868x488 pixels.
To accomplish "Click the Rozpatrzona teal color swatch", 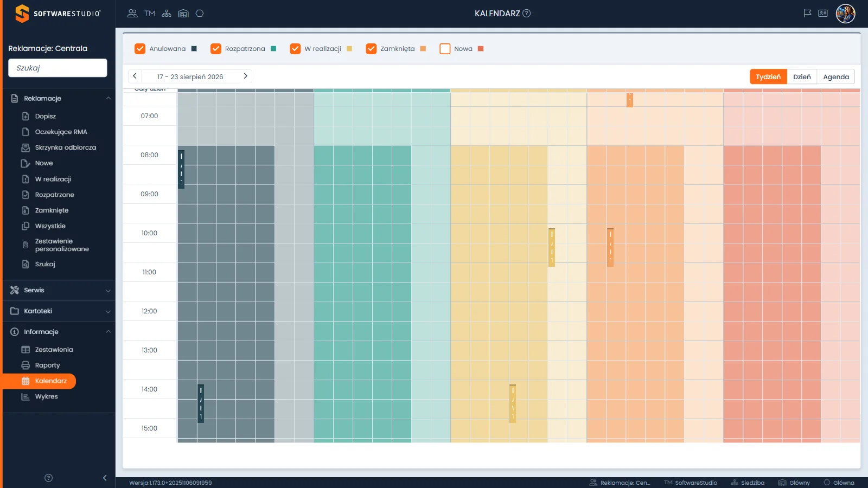I will (273, 49).
